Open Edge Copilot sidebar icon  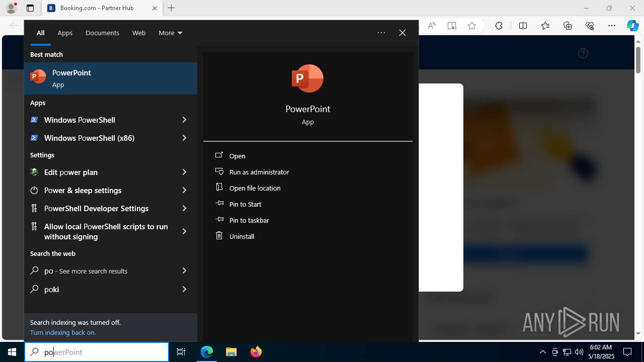tap(632, 26)
